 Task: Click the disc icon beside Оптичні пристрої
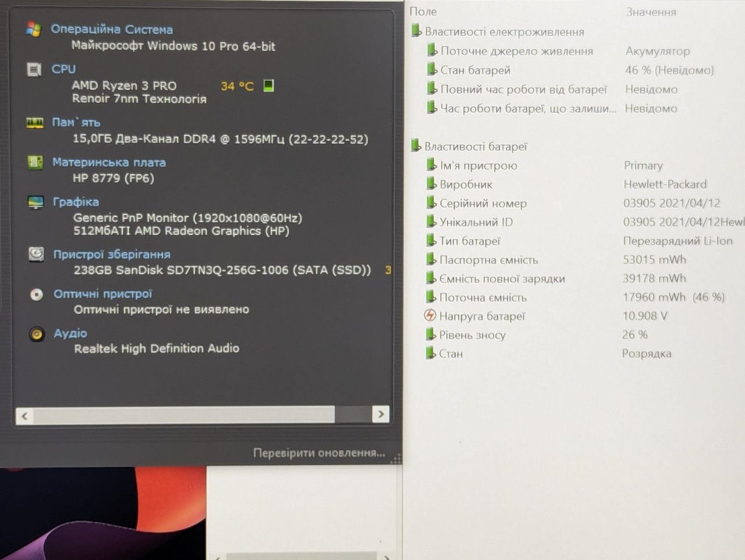37,294
